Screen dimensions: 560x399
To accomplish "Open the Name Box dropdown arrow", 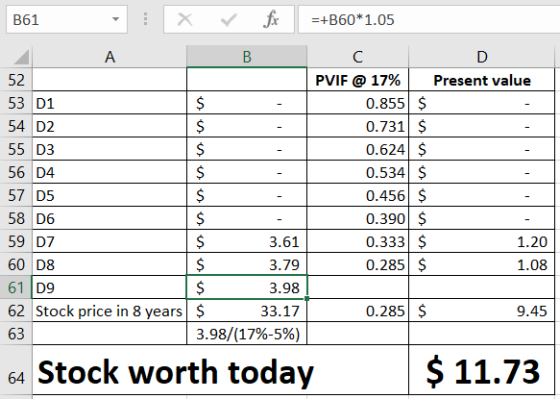I will coord(115,19).
